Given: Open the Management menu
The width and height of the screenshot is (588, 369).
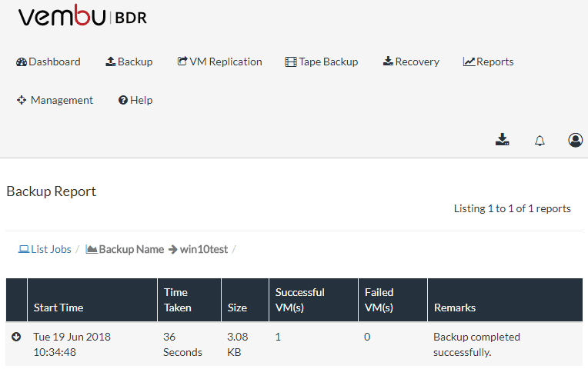Looking at the screenshot, I should [x=55, y=100].
